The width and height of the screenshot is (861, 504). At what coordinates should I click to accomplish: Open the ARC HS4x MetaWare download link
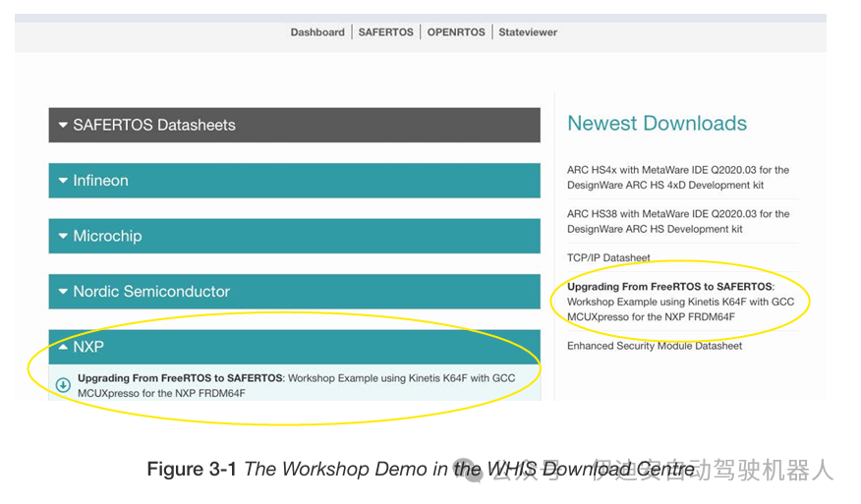click(x=677, y=177)
